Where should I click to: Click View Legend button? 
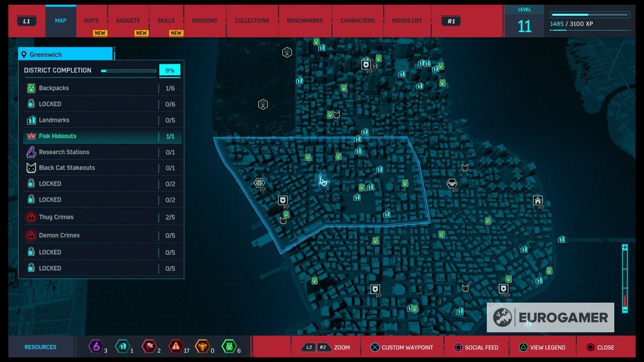[x=542, y=347]
